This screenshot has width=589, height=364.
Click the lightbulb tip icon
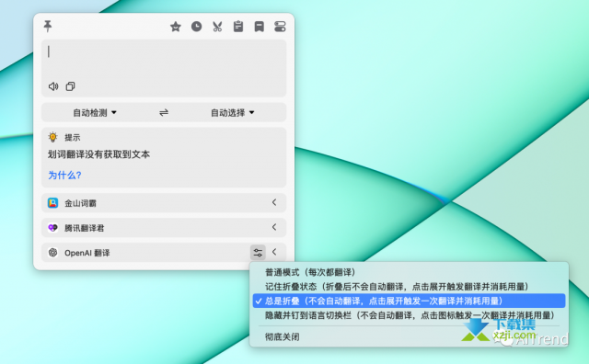click(53, 137)
